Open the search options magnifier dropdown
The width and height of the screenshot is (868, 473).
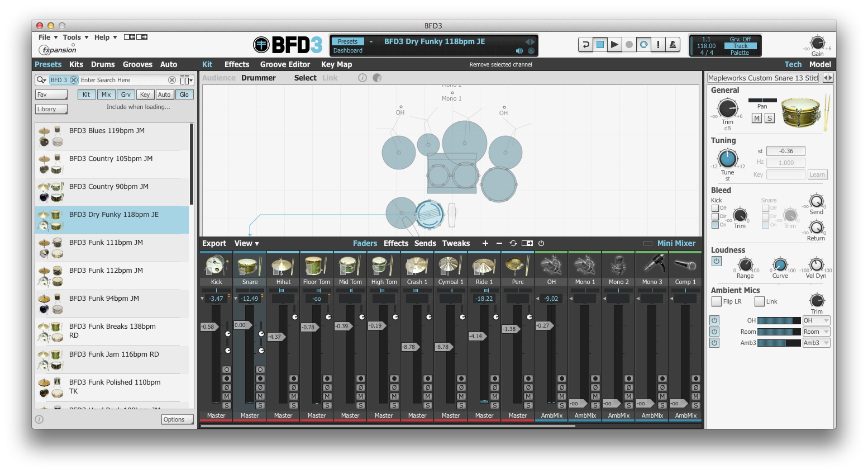(x=41, y=80)
